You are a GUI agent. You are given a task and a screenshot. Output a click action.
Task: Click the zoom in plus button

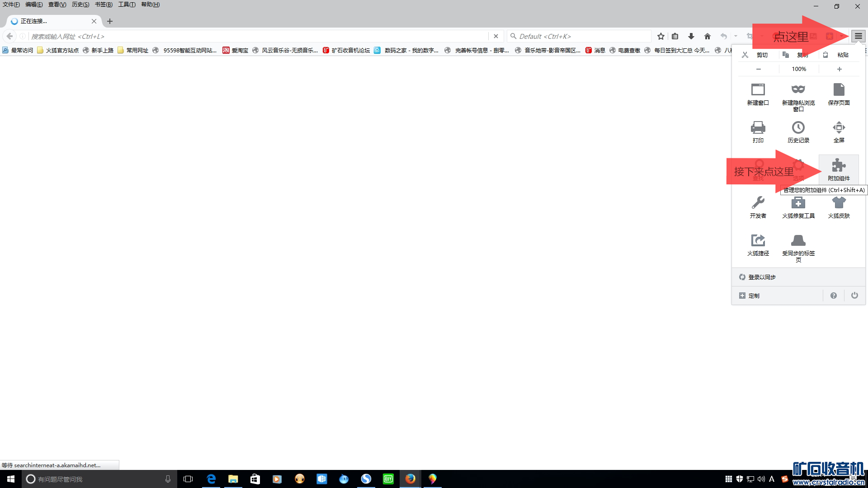pos(839,69)
